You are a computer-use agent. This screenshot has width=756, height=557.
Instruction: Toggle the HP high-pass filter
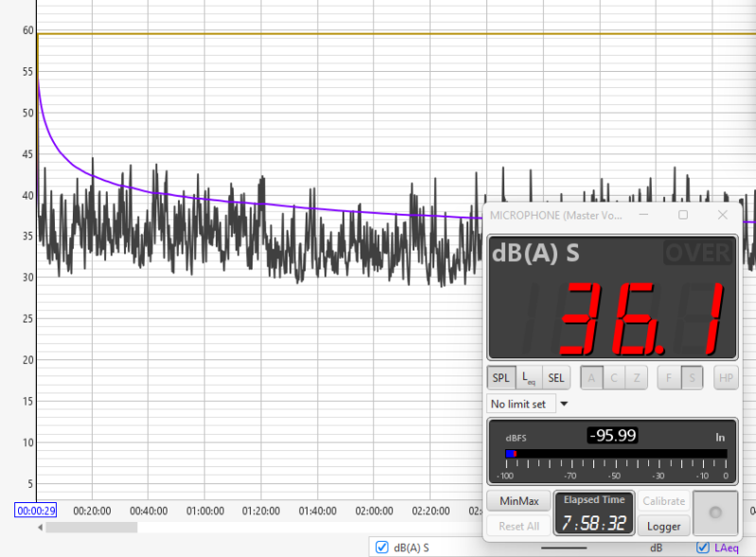[726, 378]
